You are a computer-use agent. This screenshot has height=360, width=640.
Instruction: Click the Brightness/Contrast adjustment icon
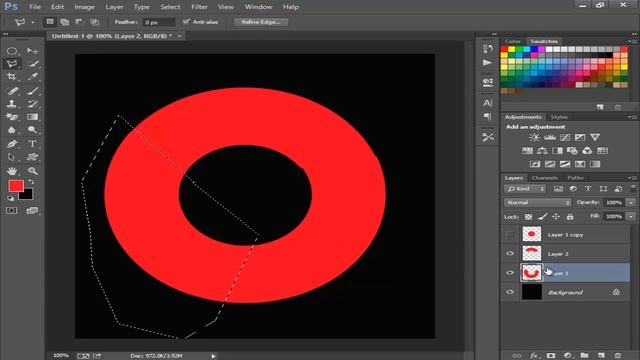click(534, 138)
